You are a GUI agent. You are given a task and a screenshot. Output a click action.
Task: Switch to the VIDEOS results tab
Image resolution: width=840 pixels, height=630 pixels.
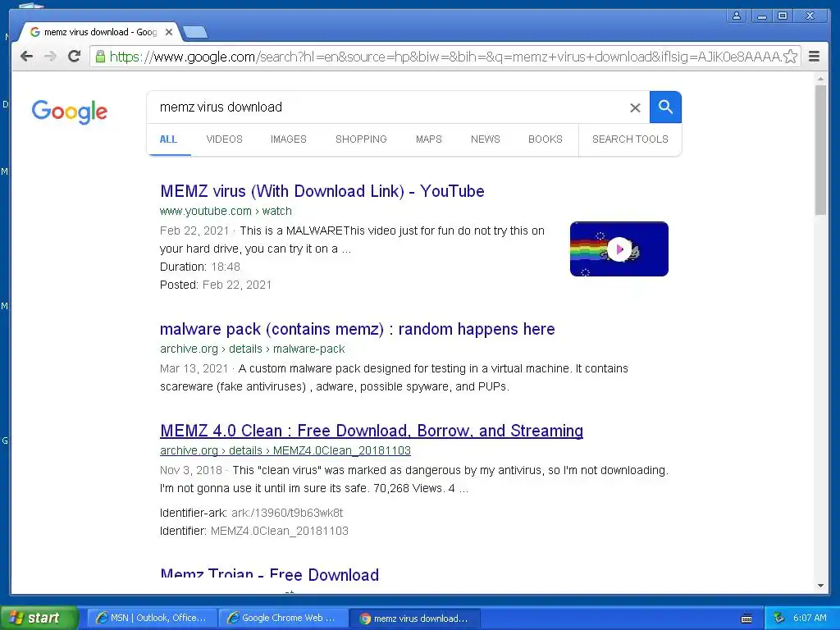(x=225, y=139)
